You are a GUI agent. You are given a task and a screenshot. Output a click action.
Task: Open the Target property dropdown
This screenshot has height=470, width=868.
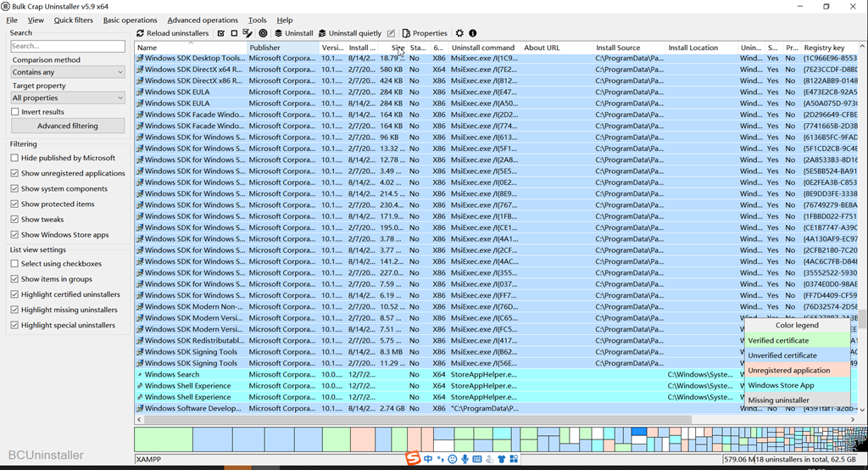pos(68,98)
